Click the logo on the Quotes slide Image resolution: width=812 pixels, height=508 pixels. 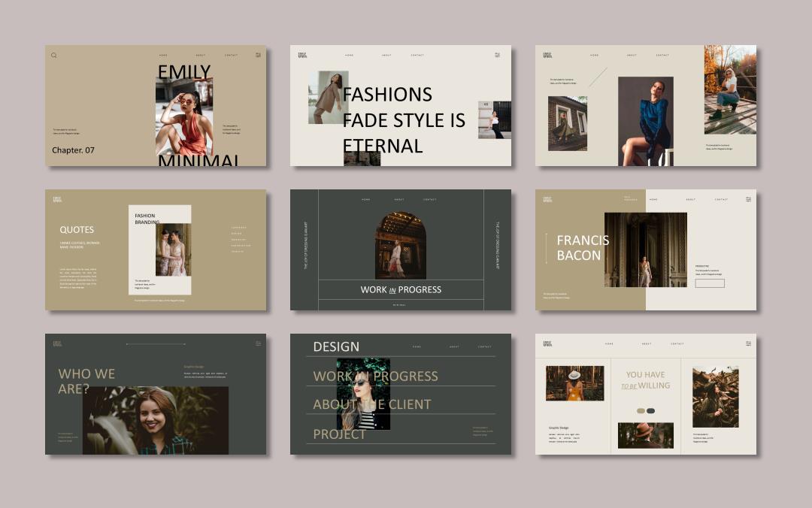pos(57,199)
